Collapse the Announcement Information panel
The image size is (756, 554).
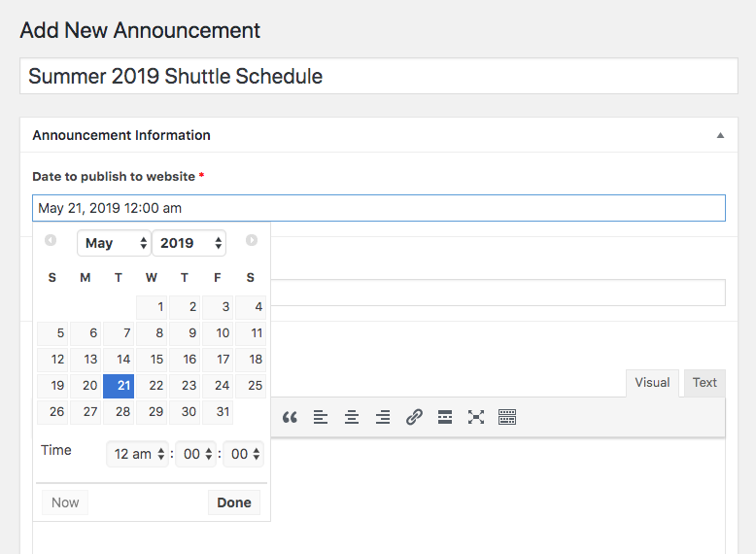pos(720,135)
